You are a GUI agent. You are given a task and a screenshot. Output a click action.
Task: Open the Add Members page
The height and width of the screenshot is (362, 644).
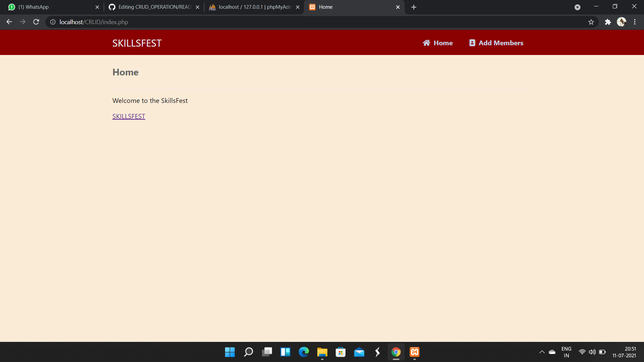[x=496, y=43]
